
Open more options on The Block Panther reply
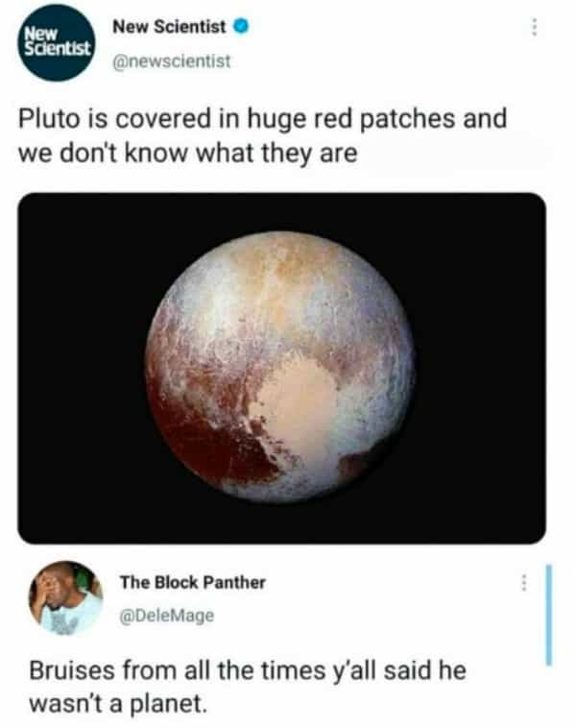pyautogui.click(x=523, y=582)
